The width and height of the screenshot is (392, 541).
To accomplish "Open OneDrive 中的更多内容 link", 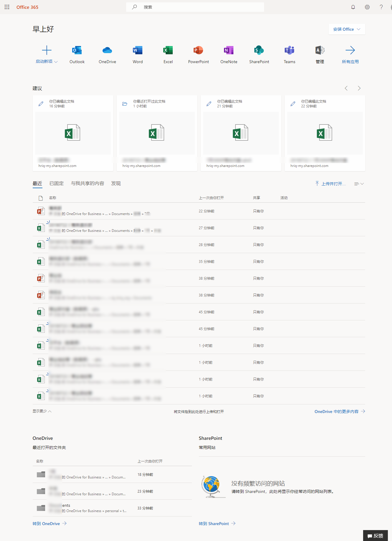I will (x=340, y=412).
